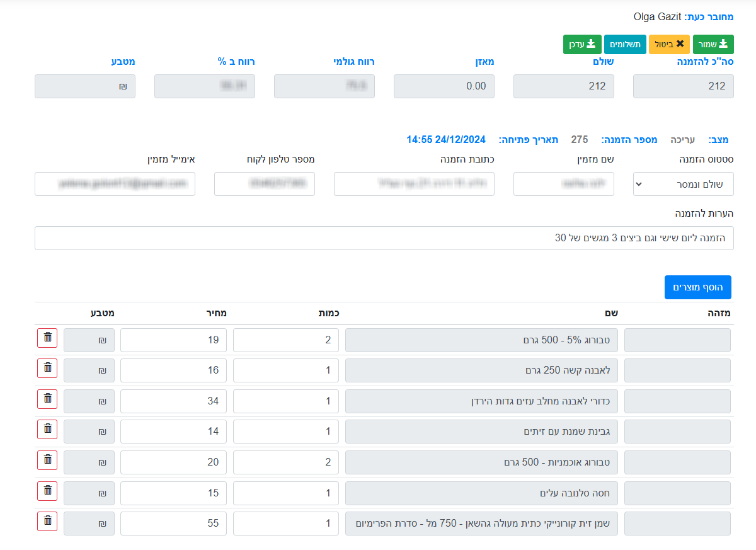Click the מאזן balance field
The width and height of the screenshot is (756, 550).
click(444, 86)
